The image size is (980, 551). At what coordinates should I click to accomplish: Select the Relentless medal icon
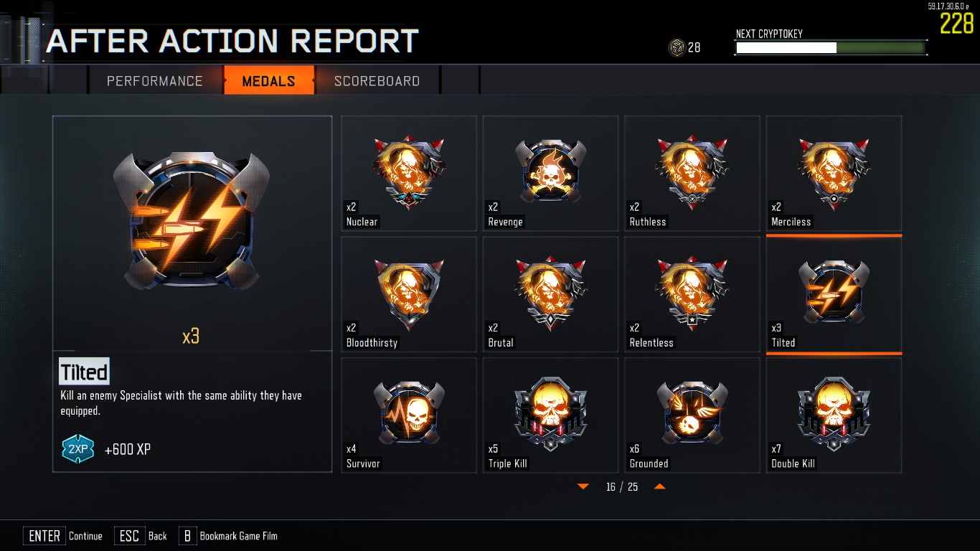(692, 294)
